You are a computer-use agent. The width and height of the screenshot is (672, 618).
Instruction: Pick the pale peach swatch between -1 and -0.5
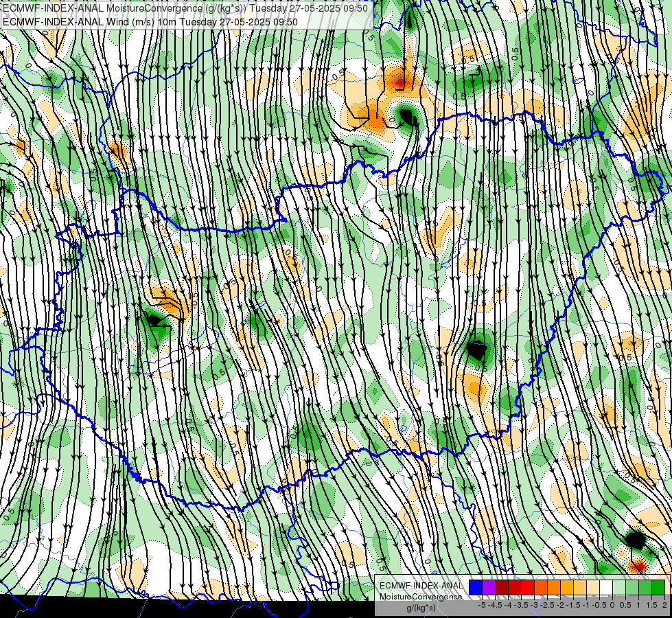(x=593, y=588)
